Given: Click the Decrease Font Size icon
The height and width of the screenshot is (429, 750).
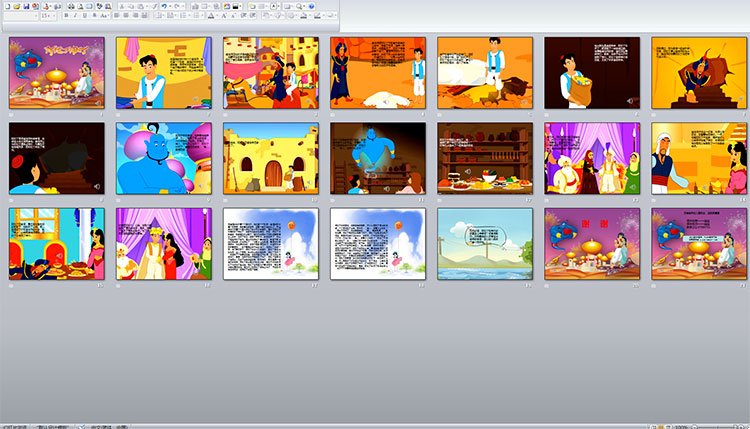Looking at the screenshot, I should point(233,15).
